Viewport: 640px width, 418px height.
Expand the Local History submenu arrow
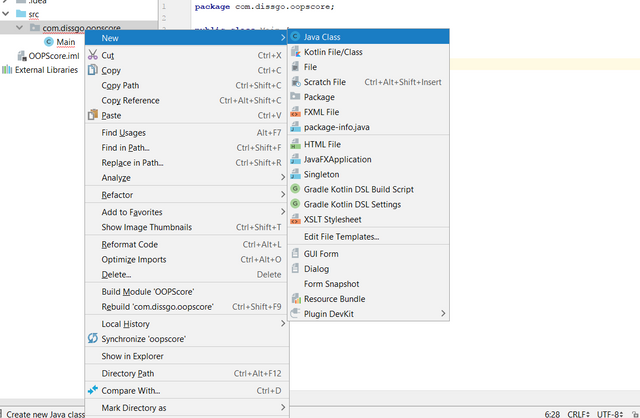tap(282, 323)
